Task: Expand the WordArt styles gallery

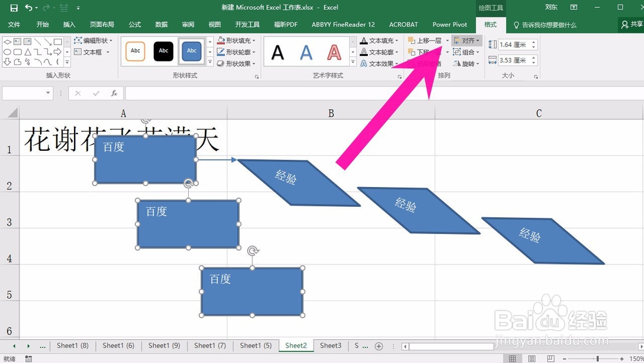Action: [353, 63]
